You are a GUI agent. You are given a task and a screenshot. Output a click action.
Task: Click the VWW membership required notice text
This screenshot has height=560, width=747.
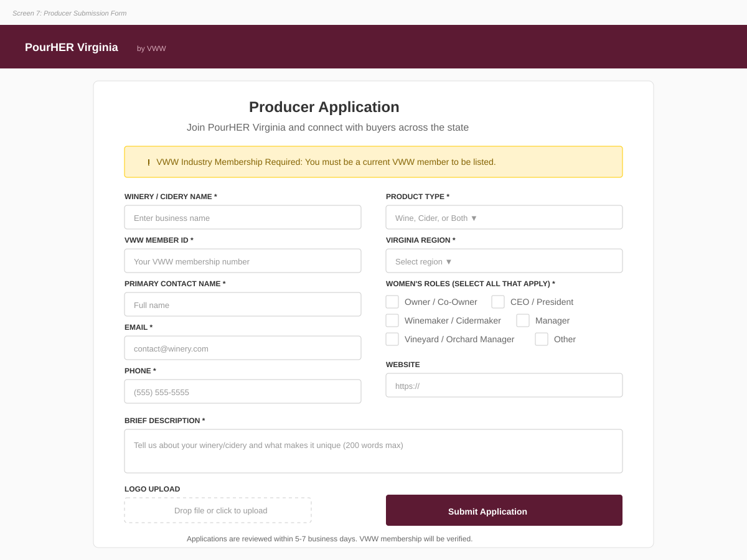click(x=326, y=162)
